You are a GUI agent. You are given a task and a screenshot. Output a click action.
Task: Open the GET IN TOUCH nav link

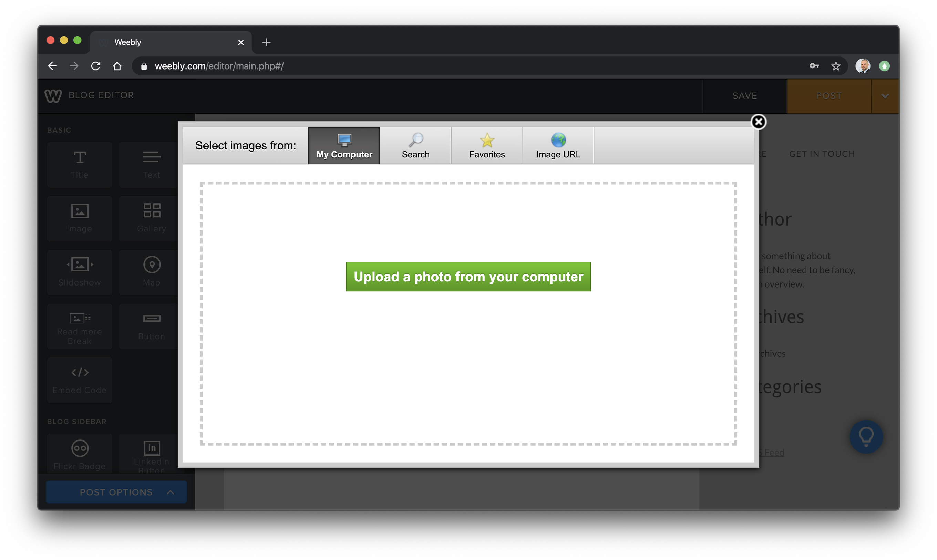click(x=822, y=154)
